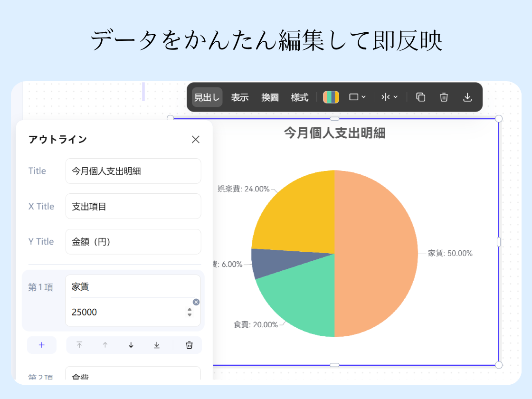Viewport: 532px width, 399px height.
Task: Download the chart via the export icon
Action: [467, 97]
